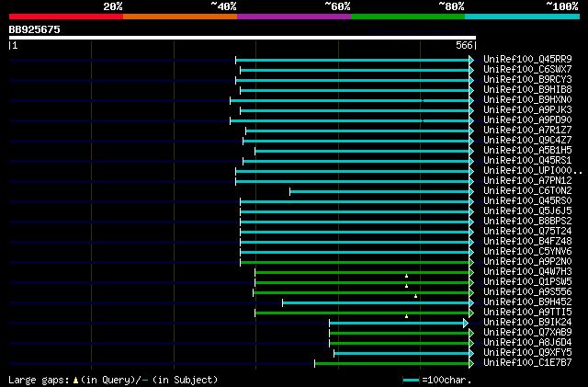
Task: Open hit UniRef100_A9PJK3
Action: 527,110
